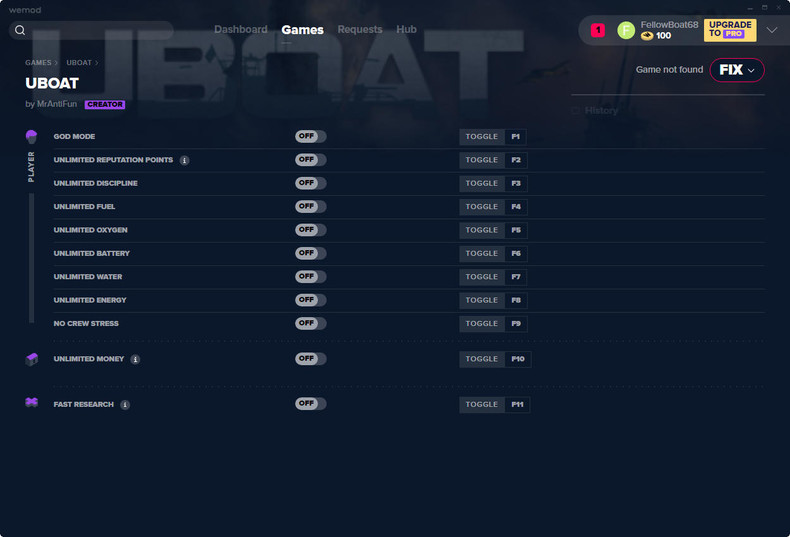Viewport: 790px width, 537px height.
Task: Click Unlimited Discipline F3 hotkey
Action: coord(516,183)
